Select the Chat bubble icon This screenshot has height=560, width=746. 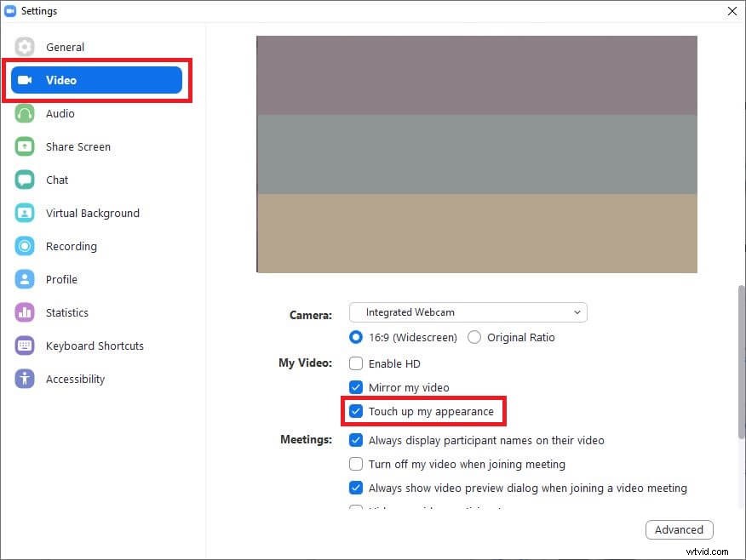[x=24, y=180]
